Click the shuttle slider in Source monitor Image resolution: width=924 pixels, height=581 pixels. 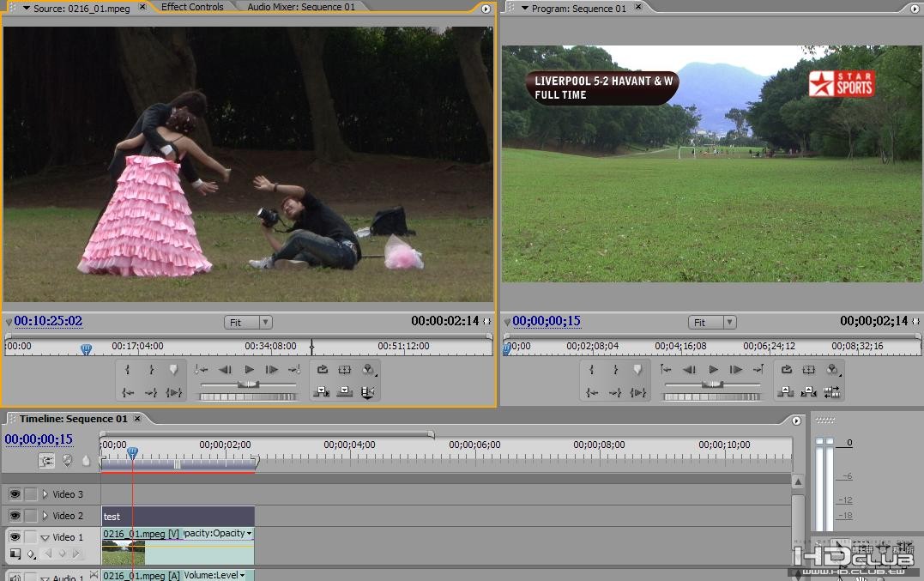click(x=249, y=384)
